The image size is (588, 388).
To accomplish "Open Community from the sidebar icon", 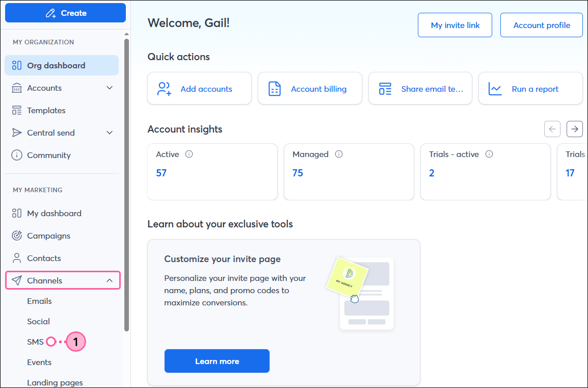I will tap(17, 155).
